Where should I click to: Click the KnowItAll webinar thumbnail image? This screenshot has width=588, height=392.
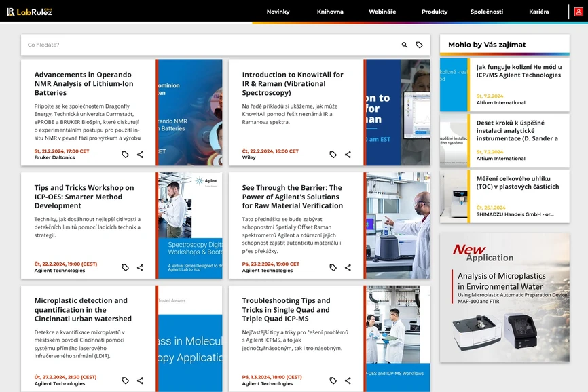click(x=398, y=113)
